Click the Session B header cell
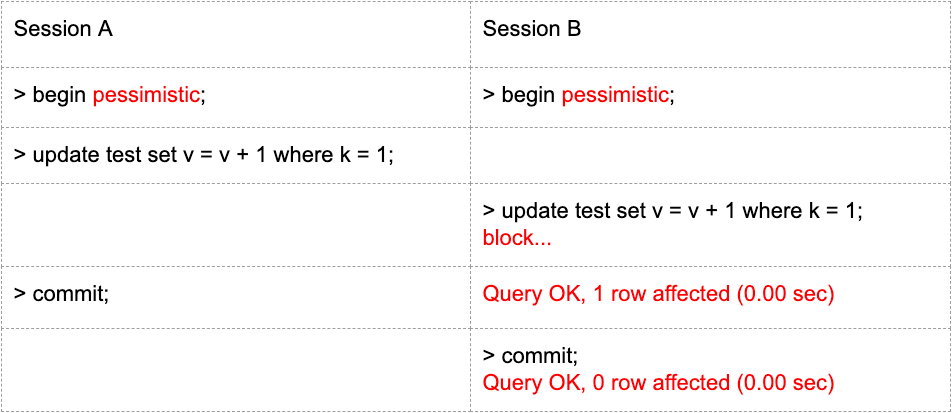The width and height of the screenshot is (952, 413). point(532,29)
